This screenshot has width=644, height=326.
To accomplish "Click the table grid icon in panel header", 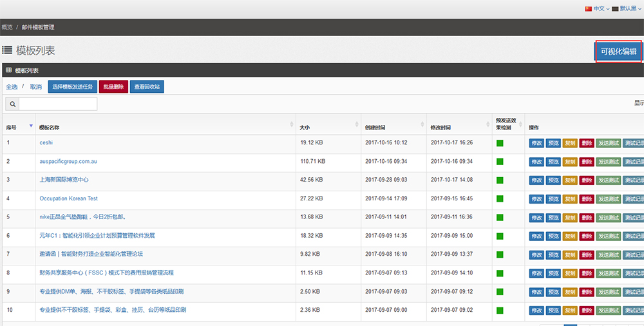I will (8, 70).
